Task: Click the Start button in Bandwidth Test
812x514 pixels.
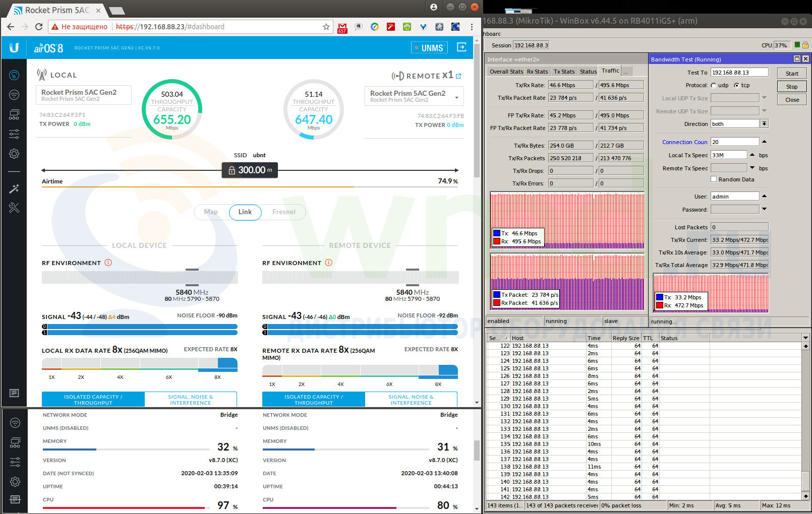Action: pyautogui.click(x=792, y=74)
